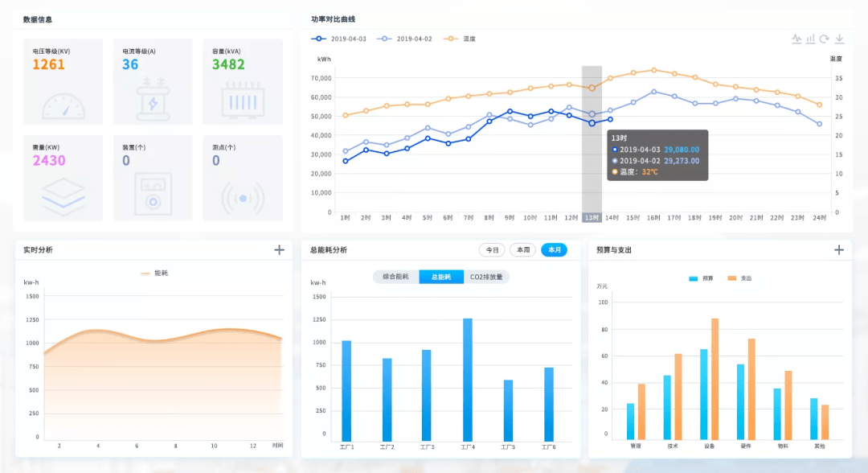868x473 pixels.
Task: Click the 工厂6 energy bar
Action: (x=549, y=405)
